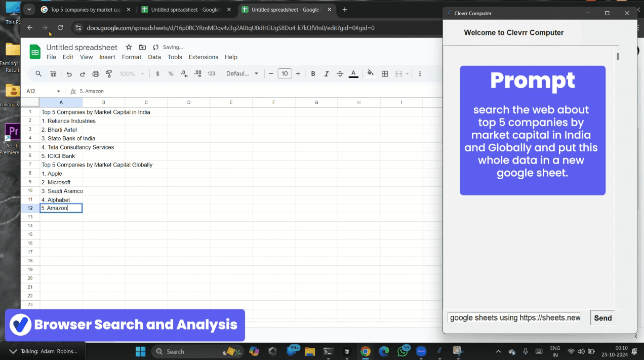Open WhatsApp from the taskbar
Viewport: 644px width, 360px height.
click(403, 351)
